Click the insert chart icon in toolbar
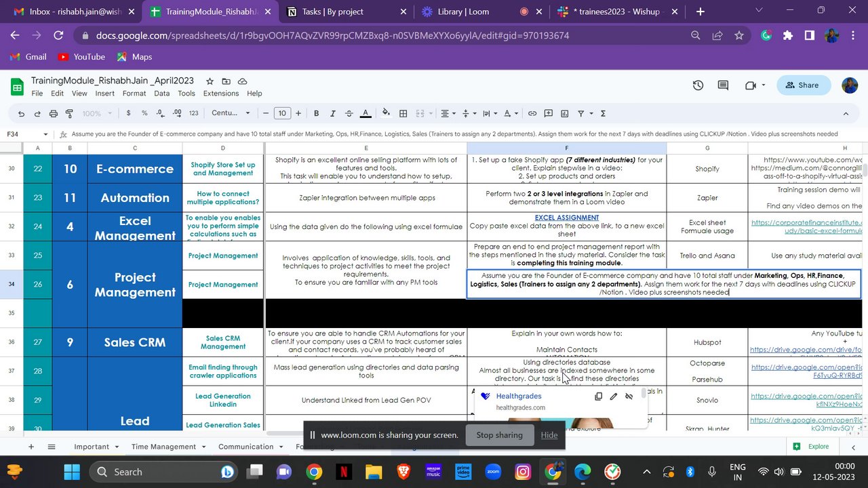The height and width of the screenshot is (488, 868). pyautogui.click(x=564, y=113)
